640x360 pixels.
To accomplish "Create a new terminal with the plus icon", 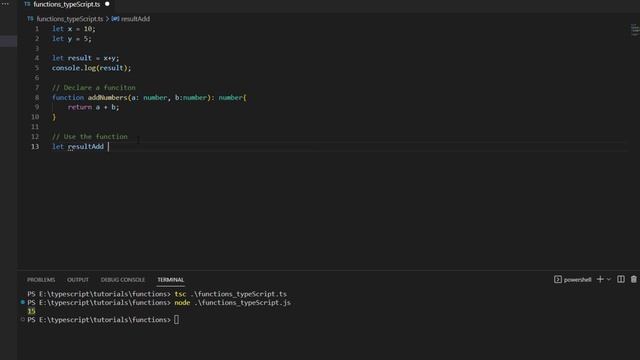I will (x=600, y=279).
